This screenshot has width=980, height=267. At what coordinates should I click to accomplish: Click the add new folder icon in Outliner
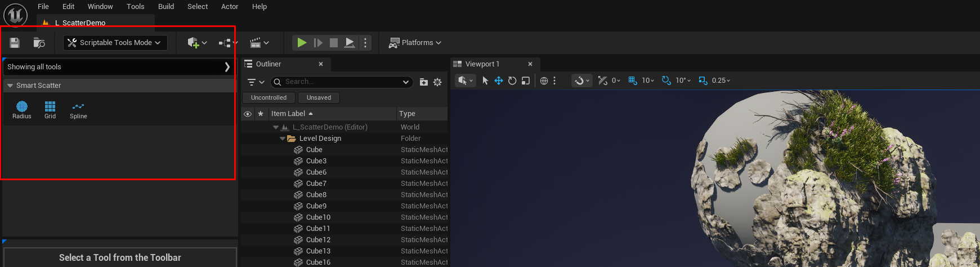[424, 82]
